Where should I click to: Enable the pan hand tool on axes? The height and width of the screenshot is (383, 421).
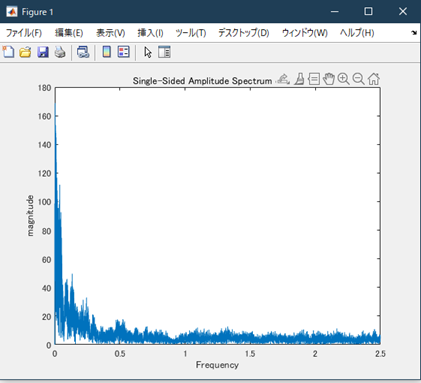click(329, 79)
